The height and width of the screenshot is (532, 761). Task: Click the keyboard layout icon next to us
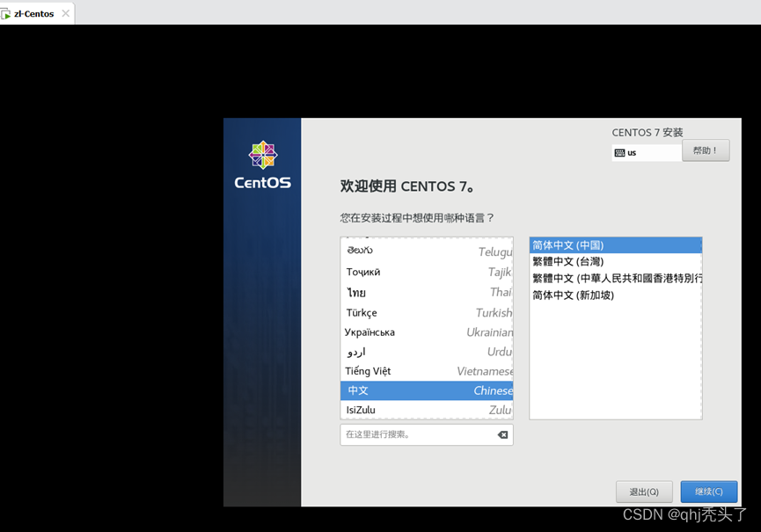coord(619,153)
